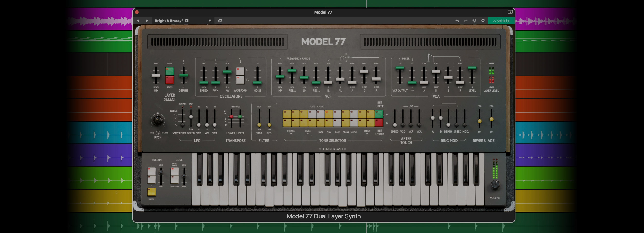Go to the next preset arrow
Viewport: 644px width, 233px height.
(x=147, y=21)
